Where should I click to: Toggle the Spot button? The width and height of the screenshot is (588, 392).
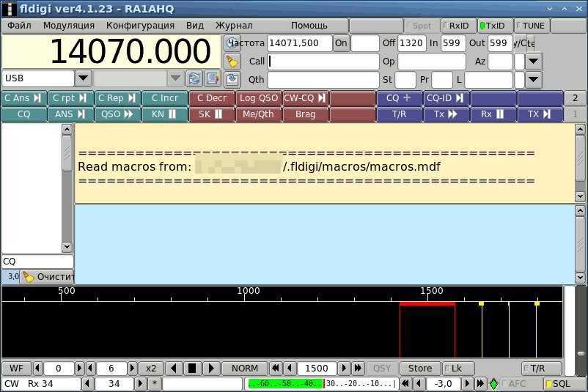(422, 26)
